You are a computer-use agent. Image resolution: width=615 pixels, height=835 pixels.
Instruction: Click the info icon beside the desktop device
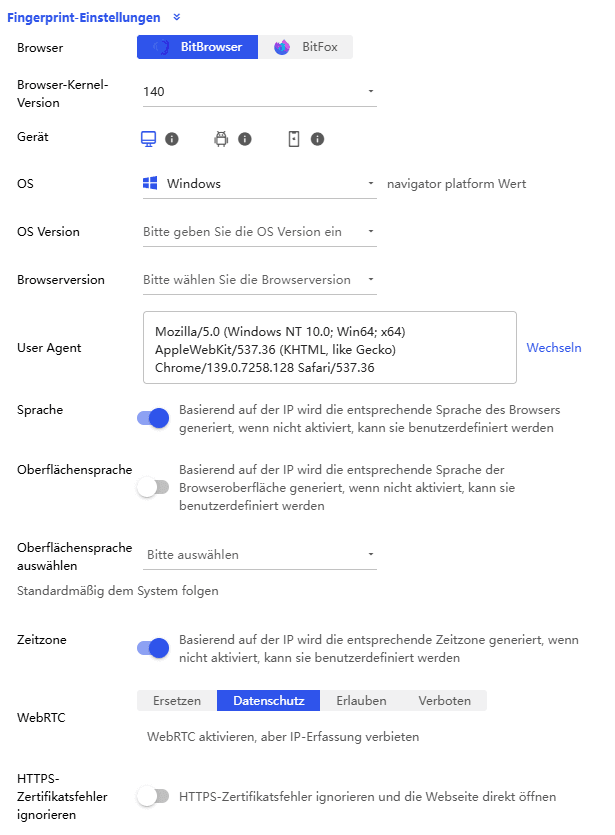[172, 138]
